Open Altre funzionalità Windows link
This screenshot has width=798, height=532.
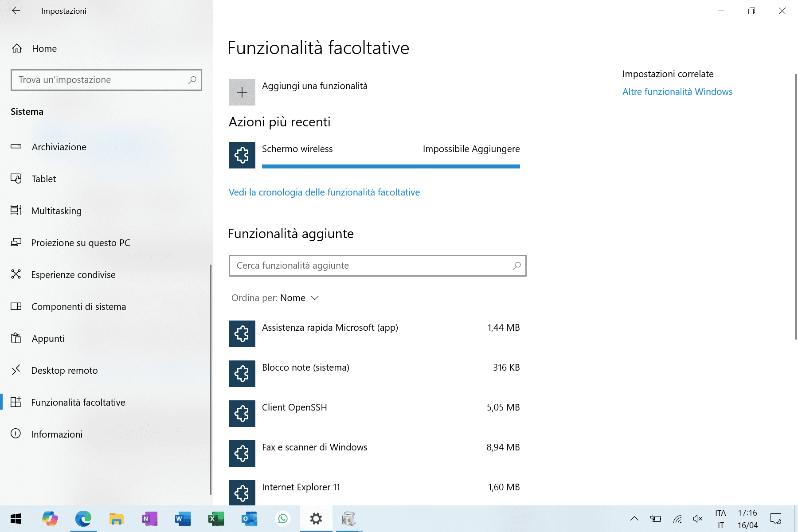[x=677, y=91]
